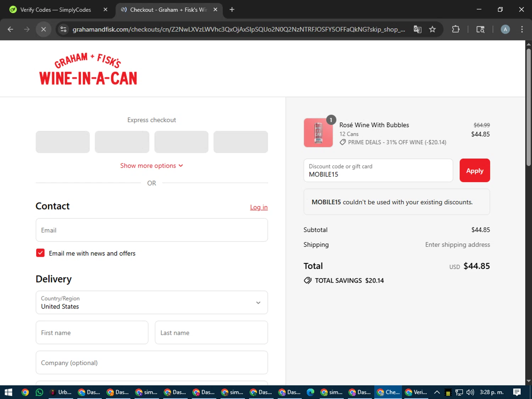Open the browser extensions puzzle icon

coord(456,29)
